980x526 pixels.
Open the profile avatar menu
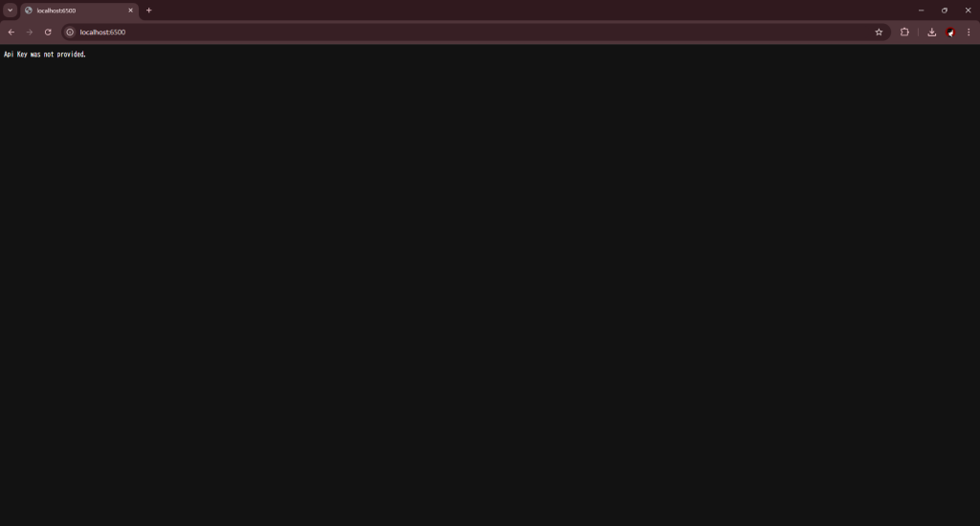pyautogui.click(x=950, y=32)
